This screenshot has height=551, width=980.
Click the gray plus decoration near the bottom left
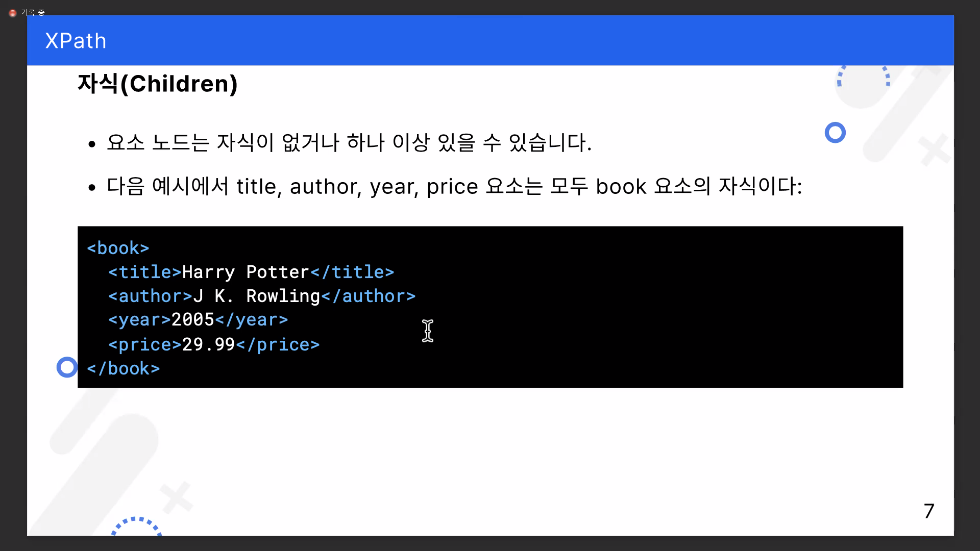coord(177,496)
